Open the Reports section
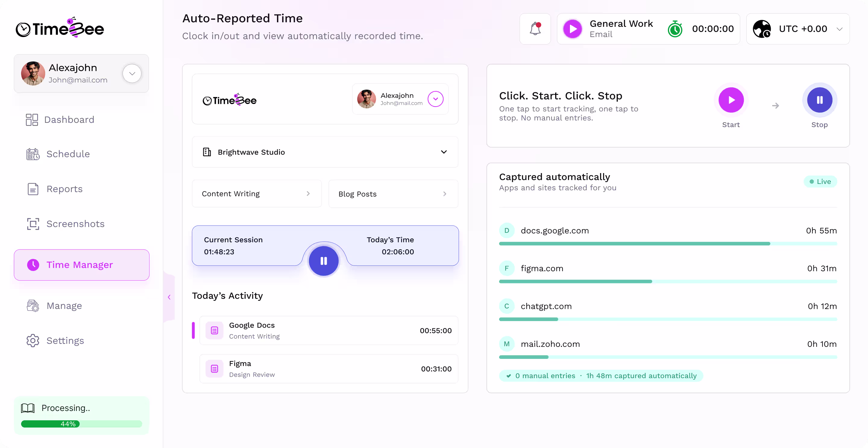The image size is (868, 448). click(55, 189)
